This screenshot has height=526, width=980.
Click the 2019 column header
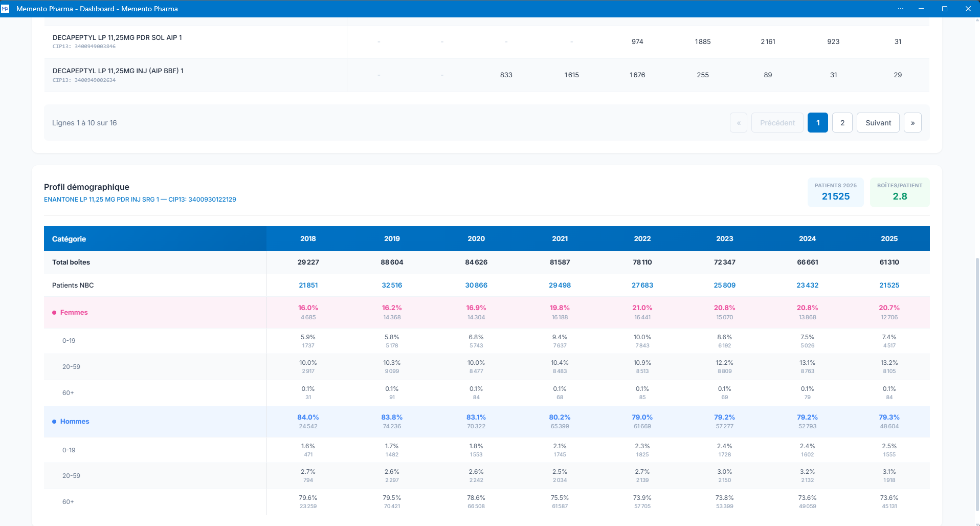tap(392, 239)
